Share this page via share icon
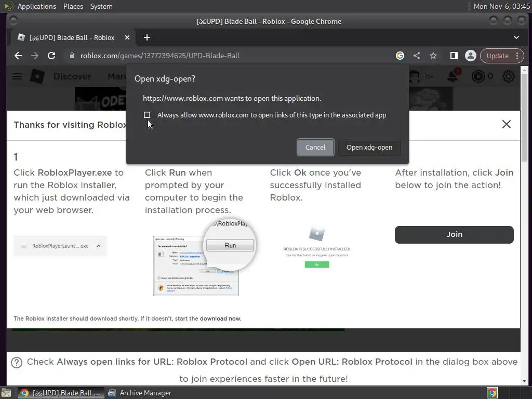Viewport: 532px width, 399px height. tap(417, 56)
